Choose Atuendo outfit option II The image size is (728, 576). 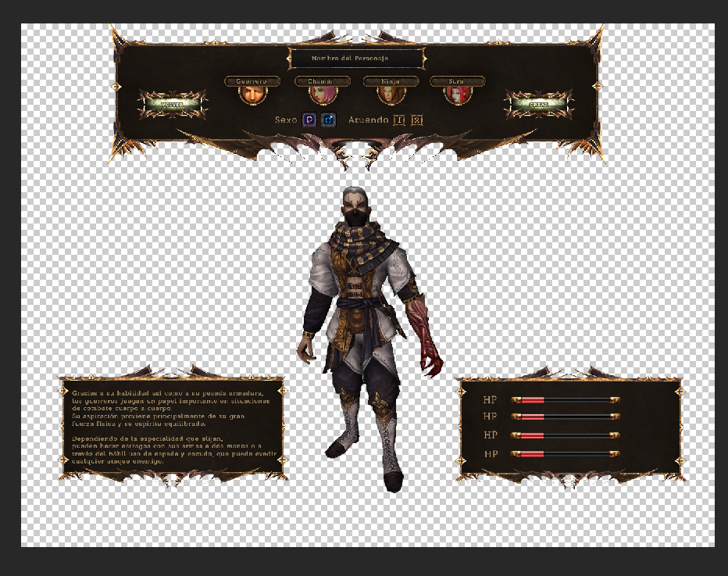417,120
